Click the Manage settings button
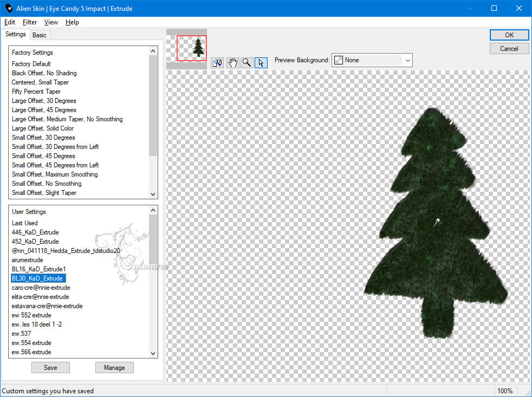Image resolution: width=532 pixels, height=397 pixels. (x=114, y=367)
